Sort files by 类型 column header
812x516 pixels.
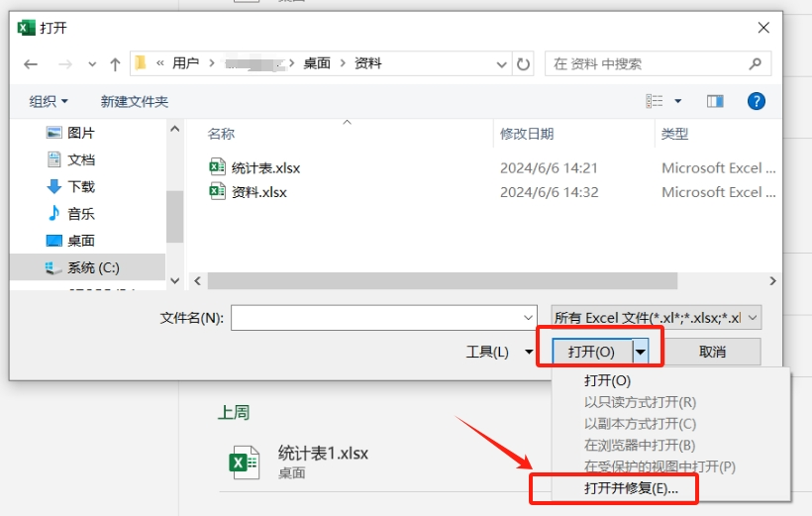click(674, 134)
